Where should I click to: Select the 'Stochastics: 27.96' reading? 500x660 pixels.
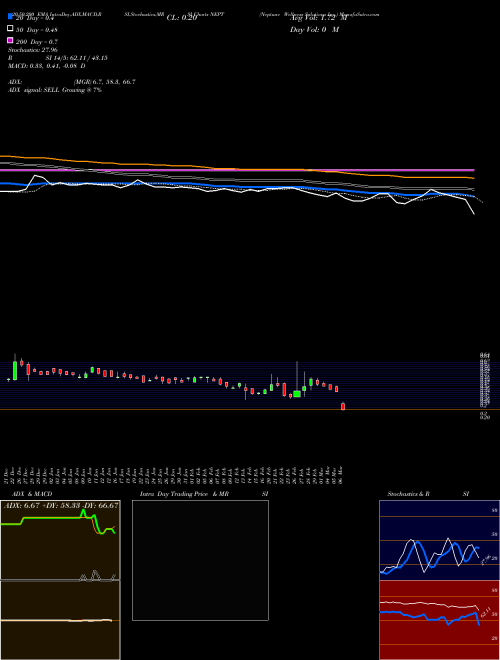pos(33,50)
